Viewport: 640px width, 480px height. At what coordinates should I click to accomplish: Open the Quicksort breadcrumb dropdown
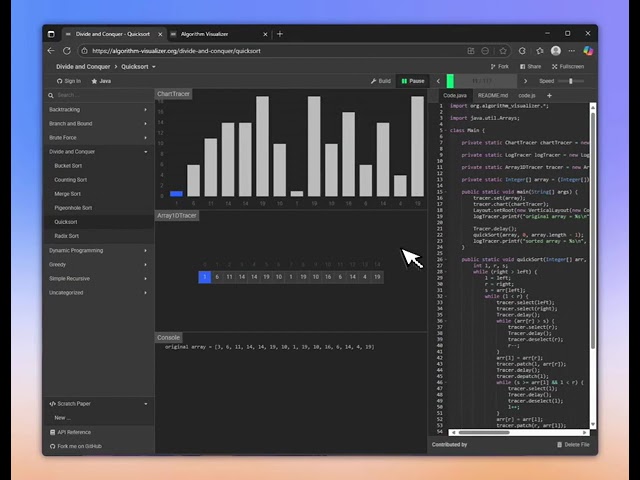[x=138, y=67]
